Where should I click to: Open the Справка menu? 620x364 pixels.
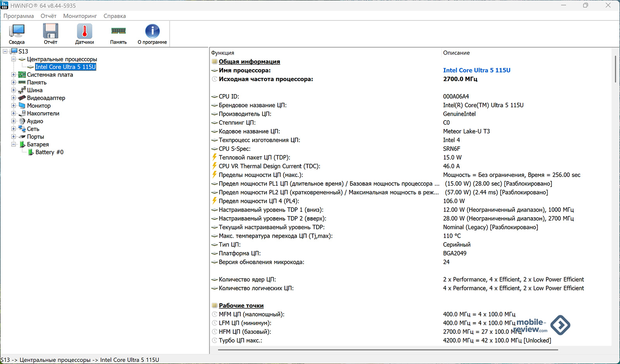click(x=114, y=16)
